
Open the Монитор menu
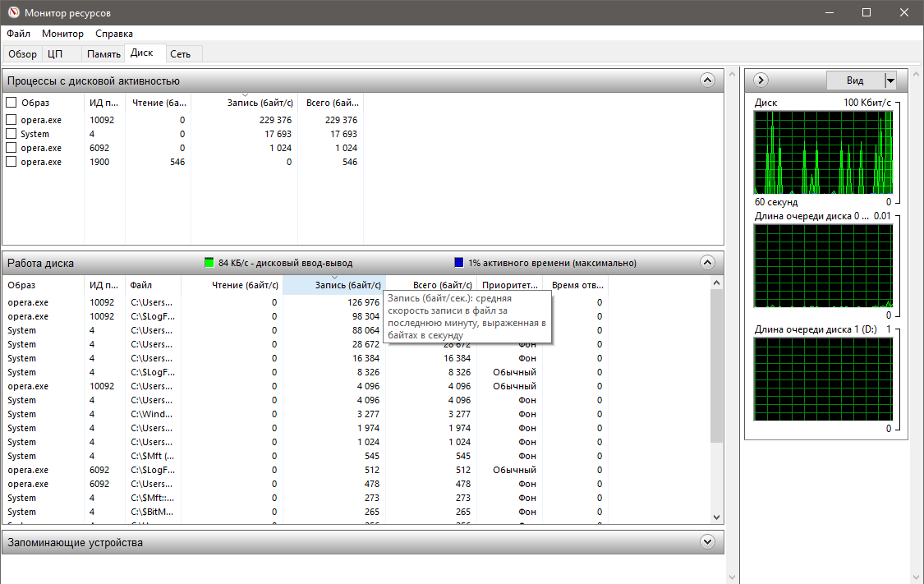click(x=62, y=34)
